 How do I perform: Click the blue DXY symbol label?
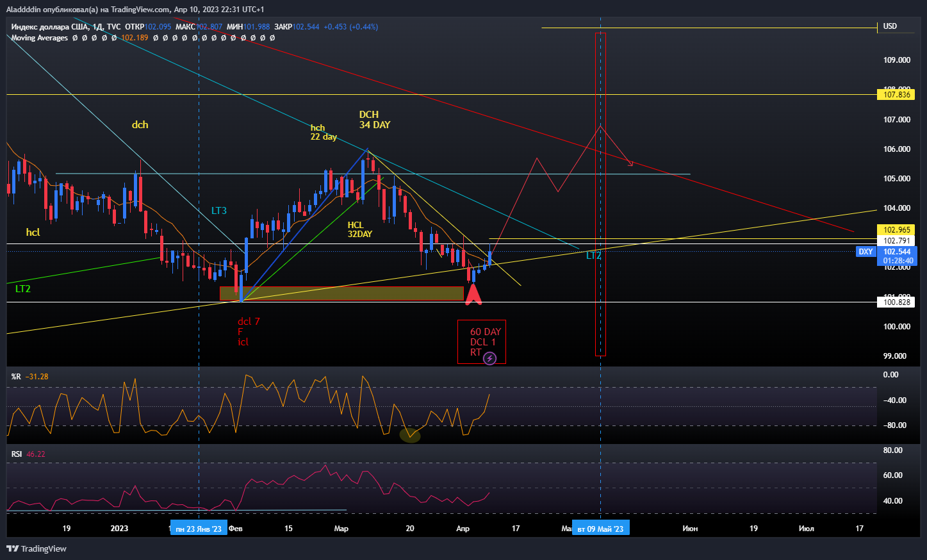pyautogui.click(x=865, y=252)
